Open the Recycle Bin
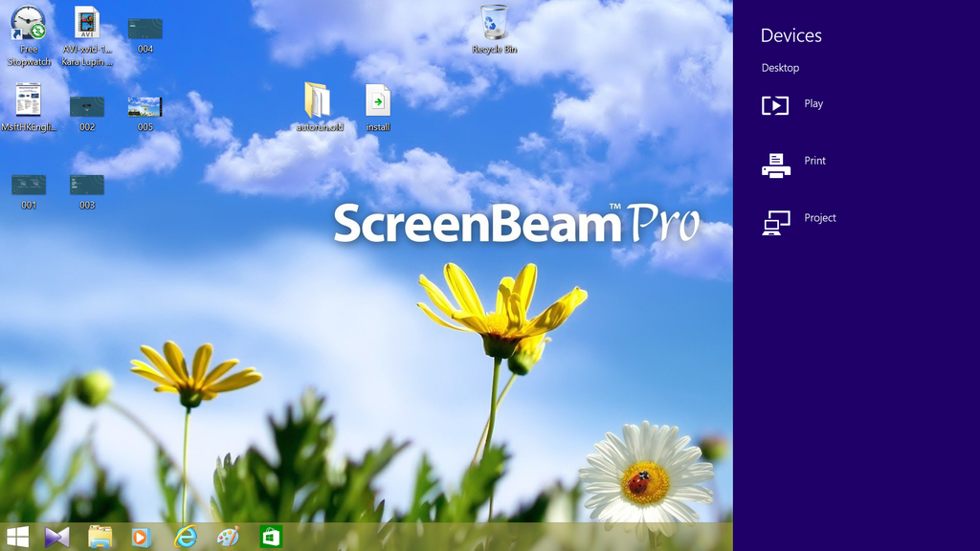This screenshot has height=551, width=980. pyautogui.click(x=495, y=29)
